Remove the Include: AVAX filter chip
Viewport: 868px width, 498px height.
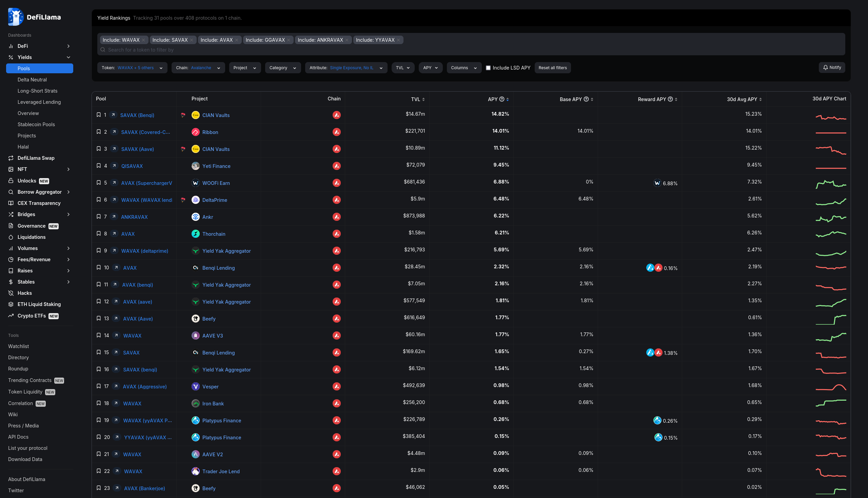pos(237,40)
